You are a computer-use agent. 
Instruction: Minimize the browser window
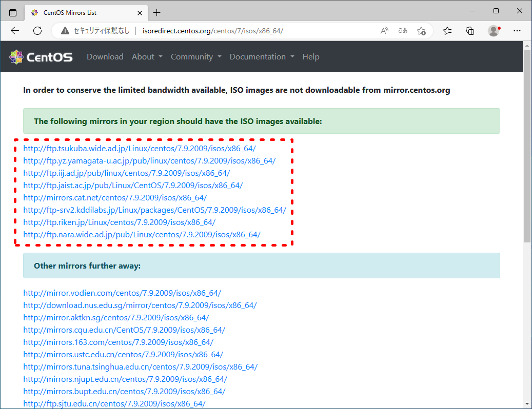tap(472, 11)
